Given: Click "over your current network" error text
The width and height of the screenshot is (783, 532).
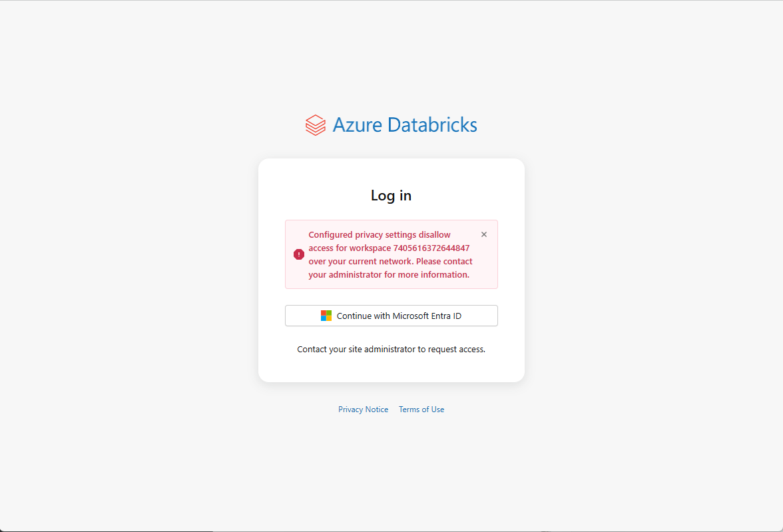Looking at the screenshot, I should [360, 261].
